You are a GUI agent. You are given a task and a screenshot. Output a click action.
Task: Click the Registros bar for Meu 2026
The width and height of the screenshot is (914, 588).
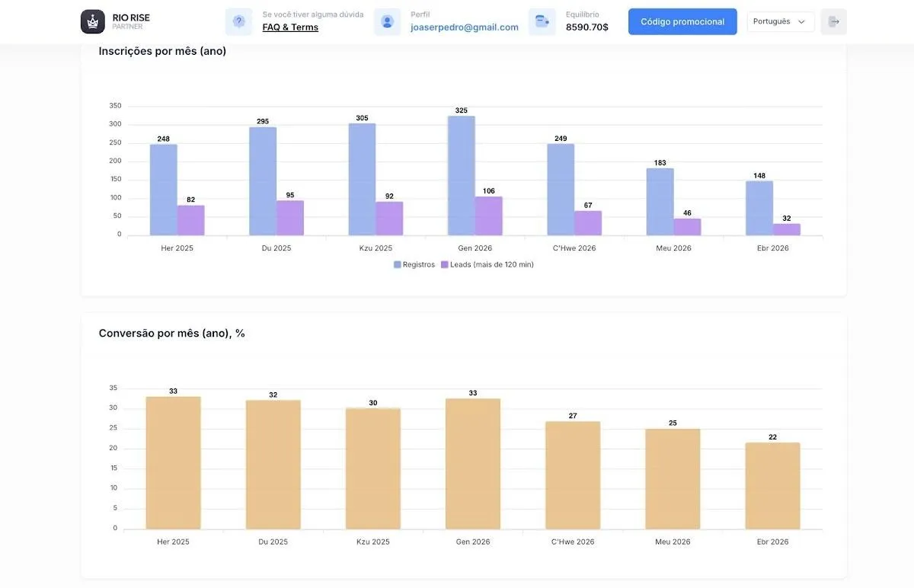coord(660,202)
